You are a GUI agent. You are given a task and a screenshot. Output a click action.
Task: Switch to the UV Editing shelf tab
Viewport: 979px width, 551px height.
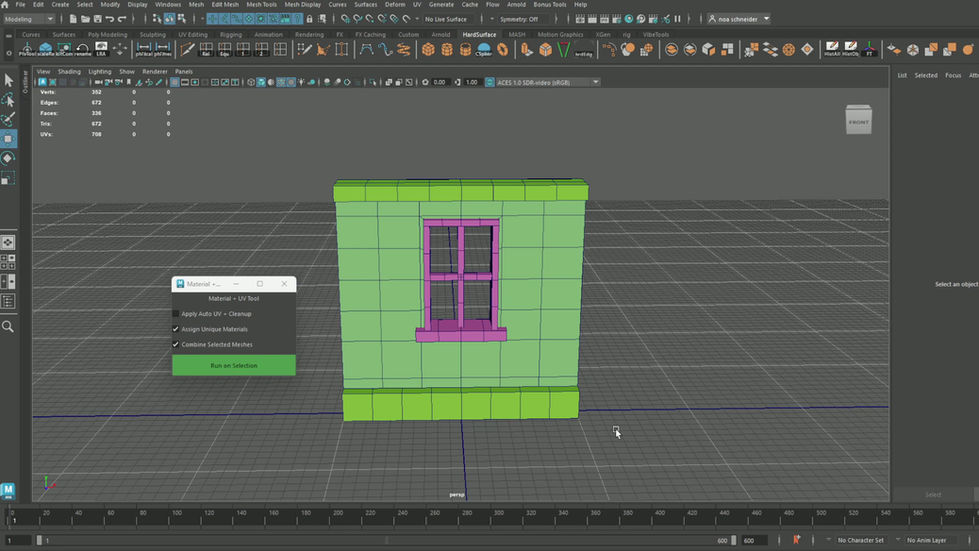192,34
